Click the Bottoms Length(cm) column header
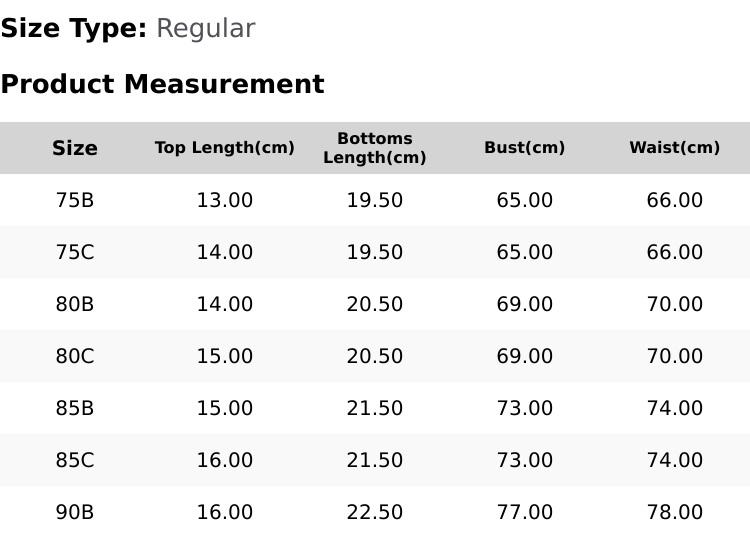This screenshot has width=750, height=538. (375, 148)
